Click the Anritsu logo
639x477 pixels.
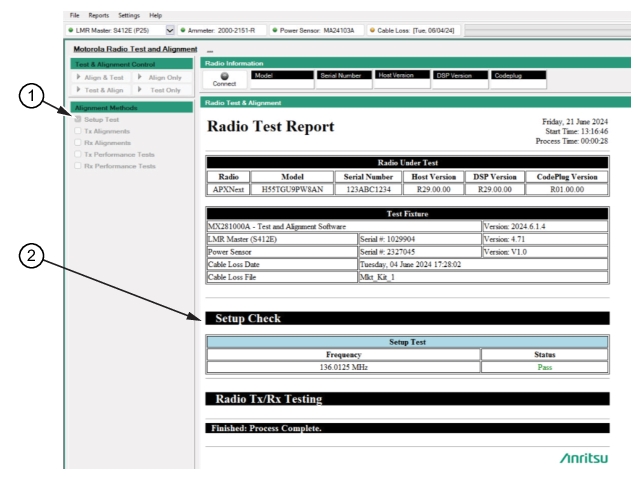[x=584, y=458]
